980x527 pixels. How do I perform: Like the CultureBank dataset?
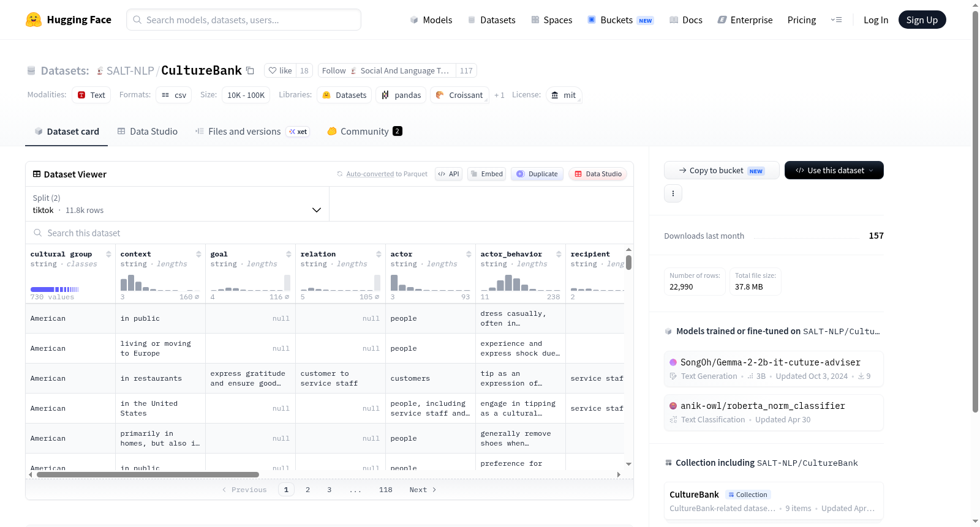pyautogui.click(x=280, y=70)
